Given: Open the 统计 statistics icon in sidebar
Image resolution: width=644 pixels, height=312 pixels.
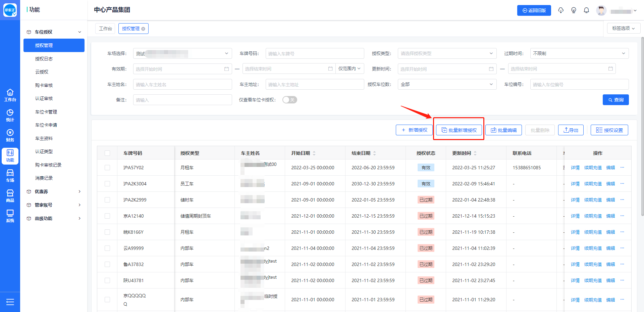Looking at the screenshot, I should point(10,115).
